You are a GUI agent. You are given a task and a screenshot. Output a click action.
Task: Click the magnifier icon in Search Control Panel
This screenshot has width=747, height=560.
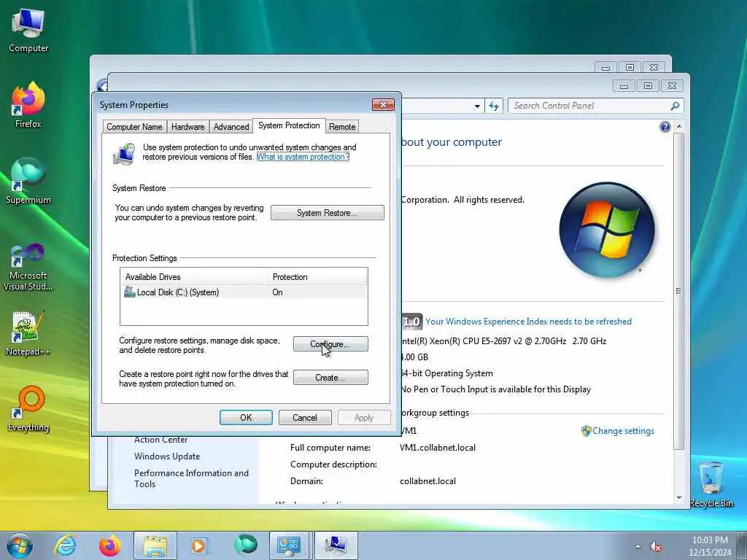675,106
